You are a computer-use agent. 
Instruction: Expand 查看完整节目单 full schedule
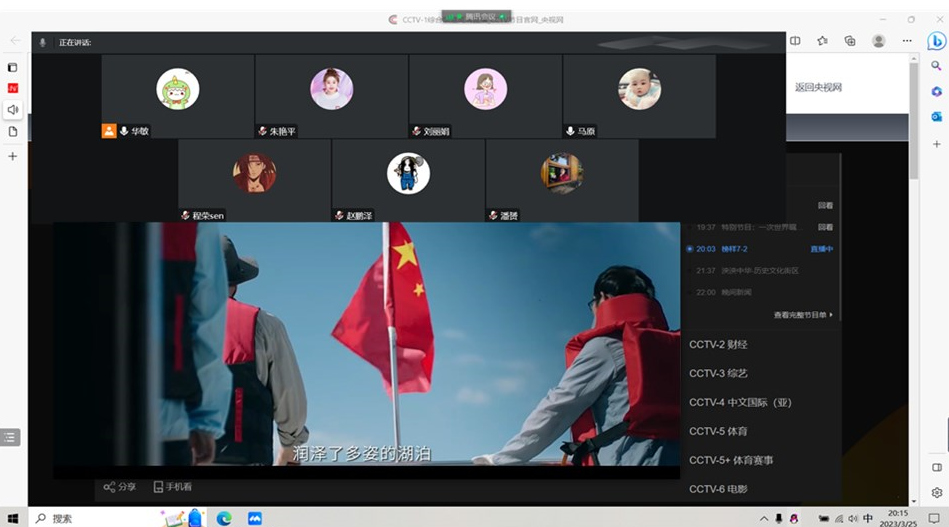(803, 315)
